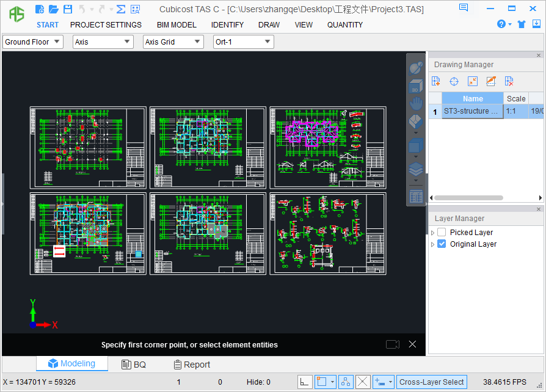Click the Sum calculate icon in title bar
This screenshot has width=546, height=392.
coord(121,9)
